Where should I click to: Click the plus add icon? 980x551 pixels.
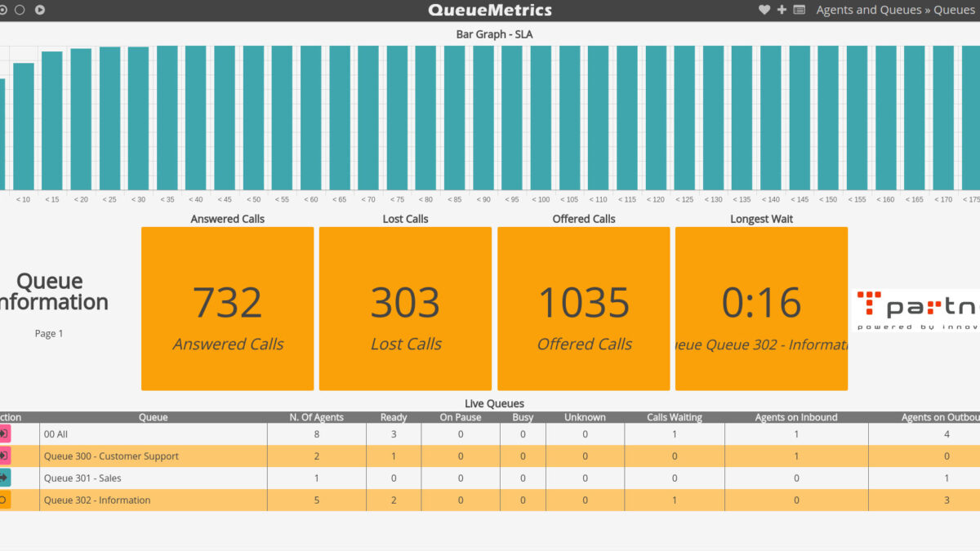(x=782, y=10)
